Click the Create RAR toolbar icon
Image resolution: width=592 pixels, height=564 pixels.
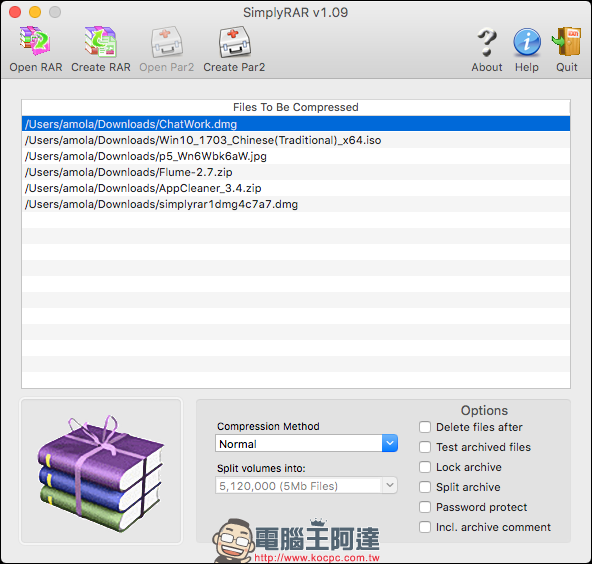100,42
